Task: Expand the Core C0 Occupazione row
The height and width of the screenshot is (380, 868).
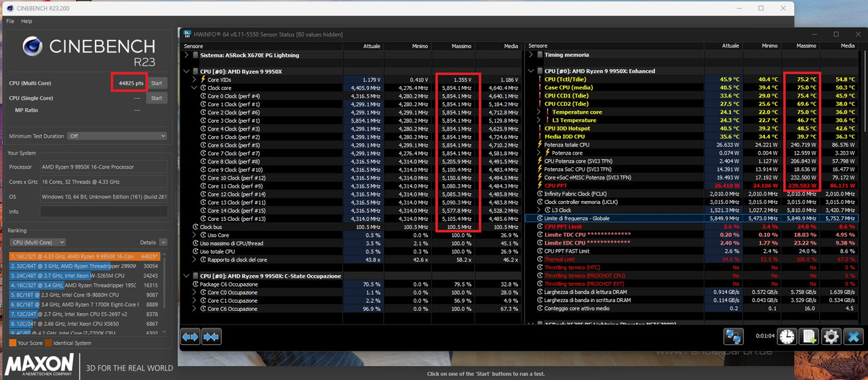Action: [195, 292]
